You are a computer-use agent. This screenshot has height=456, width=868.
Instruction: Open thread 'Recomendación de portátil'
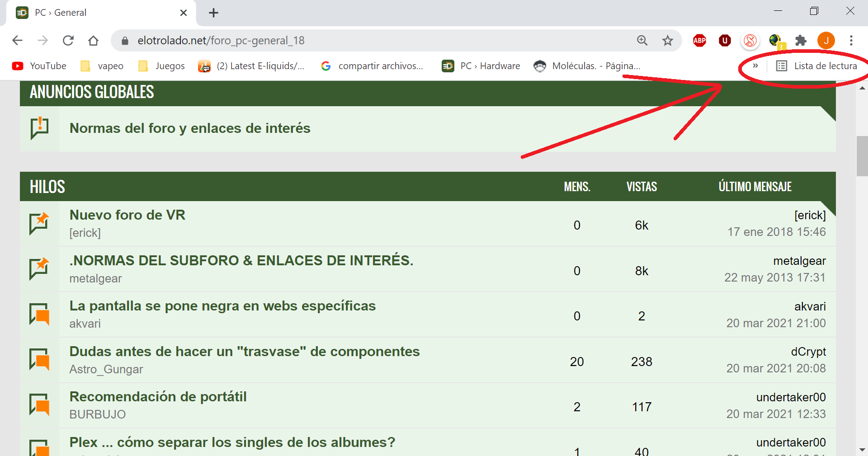pos(158,397)
